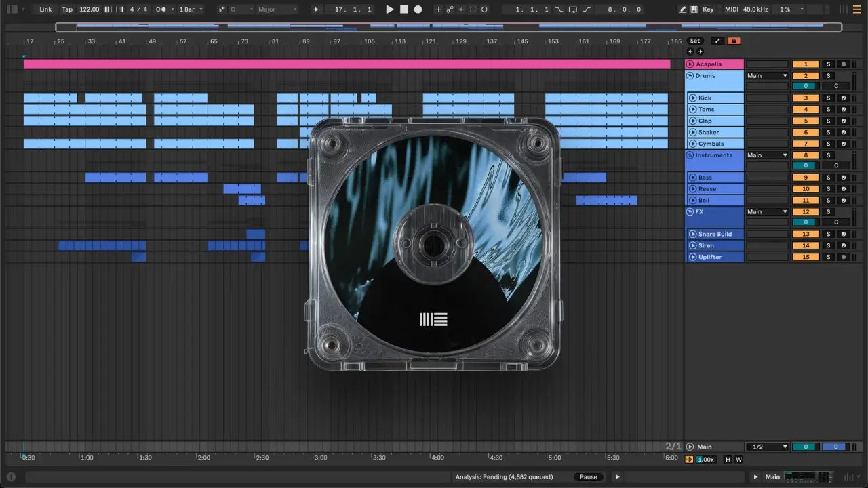Open the Drums group output Main dropdown
Screen dimensions: 868x488
coord(767,76)
